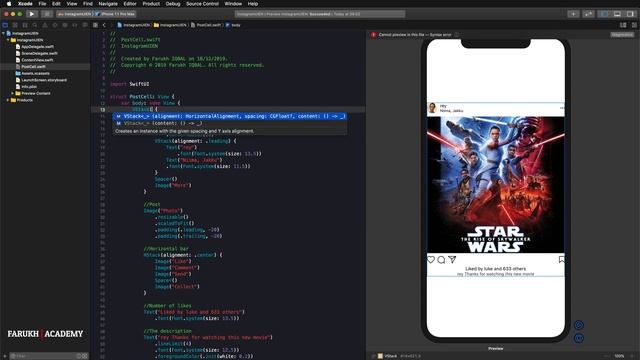Click the Diagnostics button in preview
Screen dimensions: 640x360
[622, 35]
